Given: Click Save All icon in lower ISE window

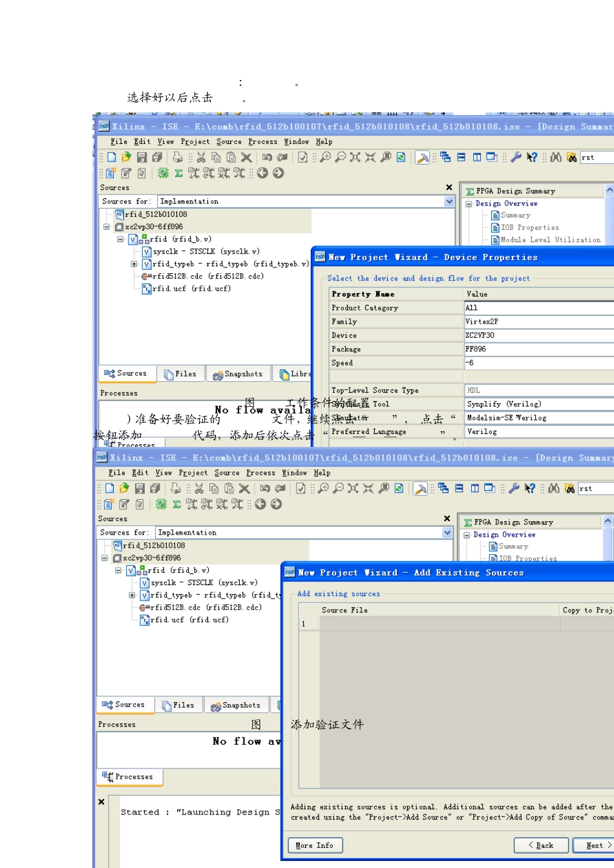Looking at the screenshot, I should pos(155,488).
